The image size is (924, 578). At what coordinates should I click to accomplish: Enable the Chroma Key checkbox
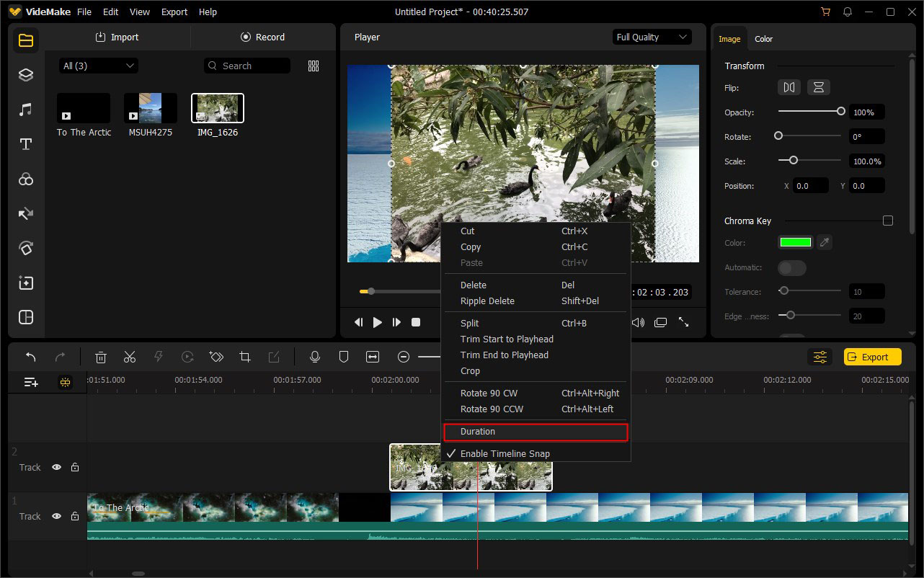click(887, 220)
